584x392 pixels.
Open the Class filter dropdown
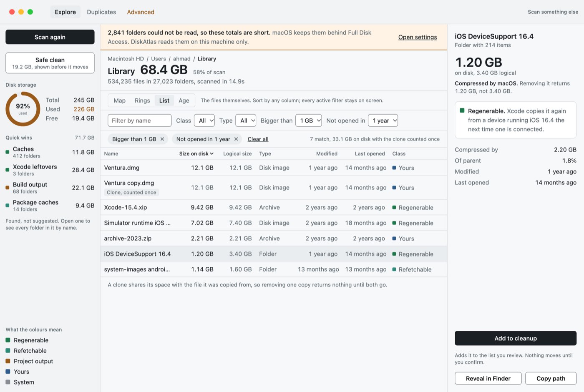[204, 121]
